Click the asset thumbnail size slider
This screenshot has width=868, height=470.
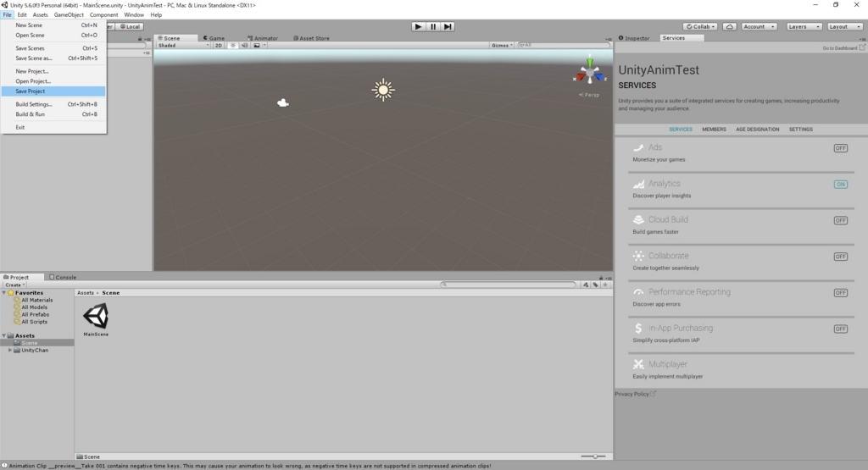point(593,456)
